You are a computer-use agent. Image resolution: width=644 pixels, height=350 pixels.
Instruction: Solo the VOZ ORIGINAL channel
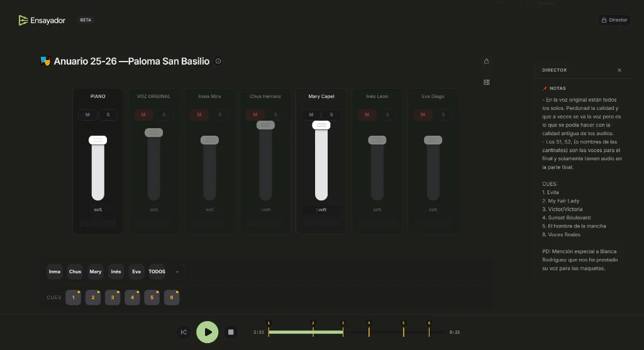click(x=164, y=115)
